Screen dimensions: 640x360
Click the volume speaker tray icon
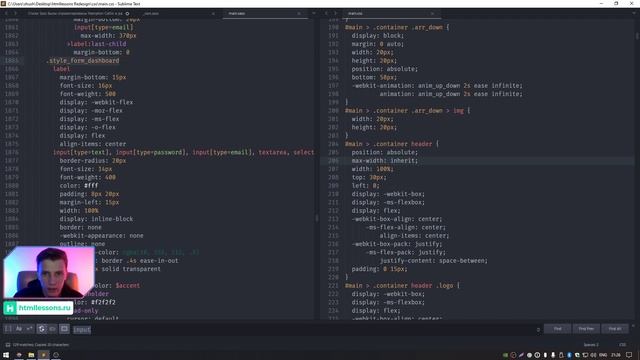tap(593, 355)
